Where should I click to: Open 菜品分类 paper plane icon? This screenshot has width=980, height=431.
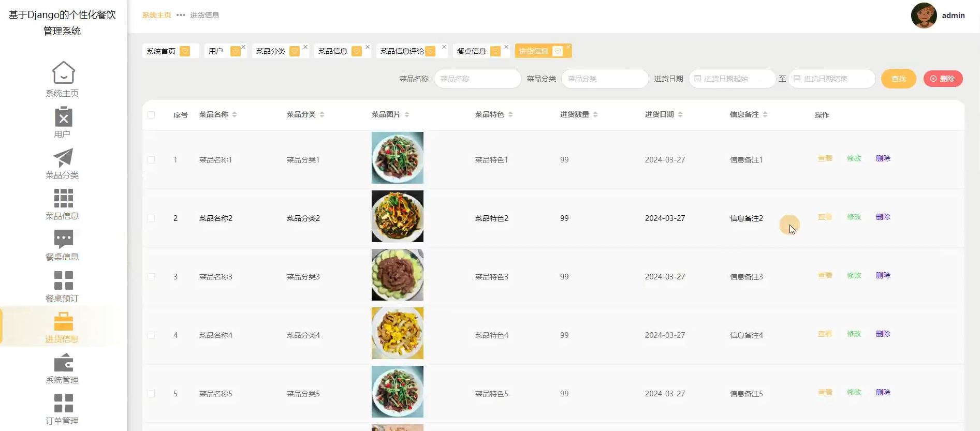(x=63, y=158)
